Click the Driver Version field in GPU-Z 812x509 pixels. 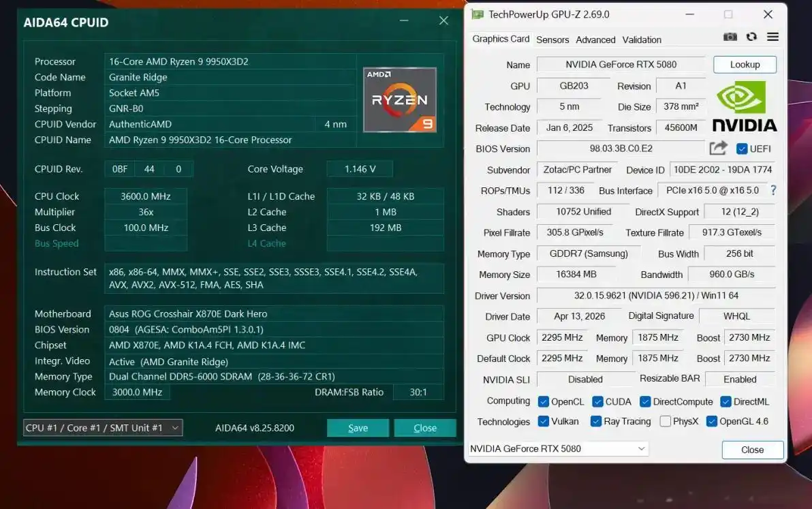[x=656, y=296]
